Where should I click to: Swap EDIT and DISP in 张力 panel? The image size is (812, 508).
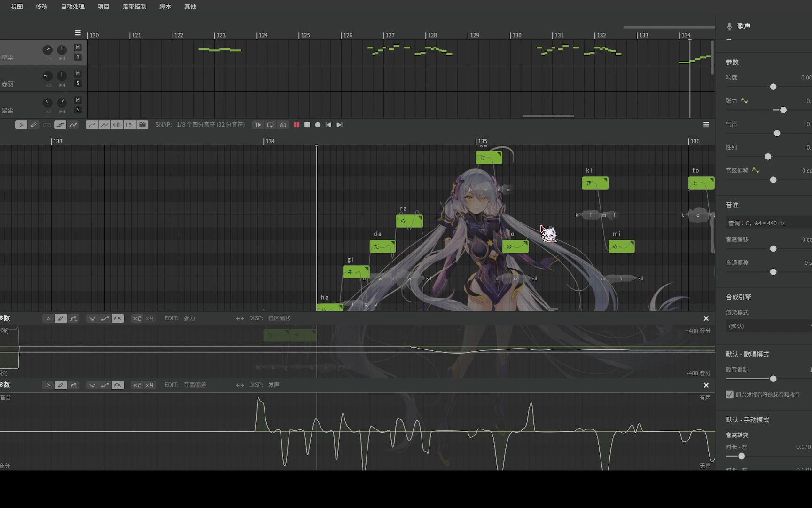click(x=240, y=318)
